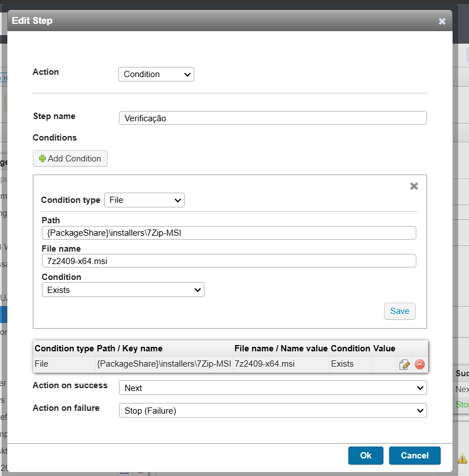469x476 pixels.
Task: Close the Edit Step dialog
Action: point(442,21)
